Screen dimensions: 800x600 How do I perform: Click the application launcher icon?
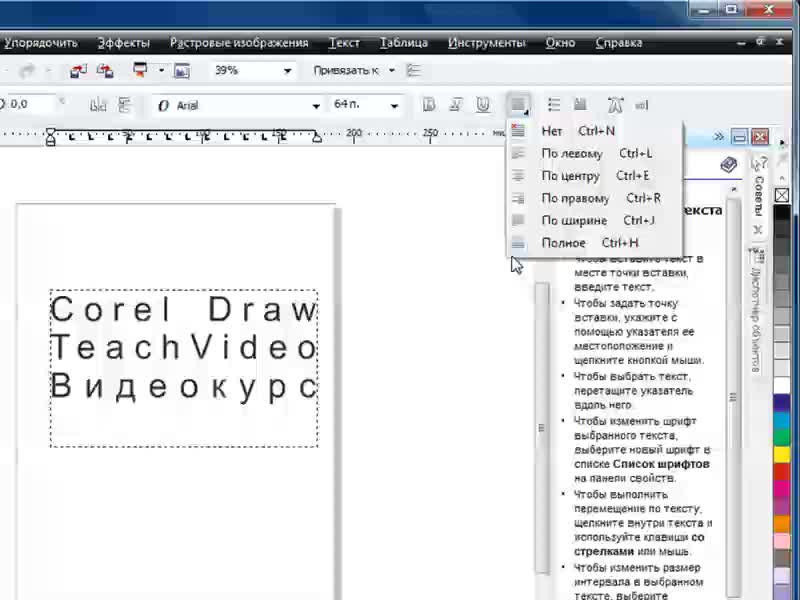click(140, 70)
